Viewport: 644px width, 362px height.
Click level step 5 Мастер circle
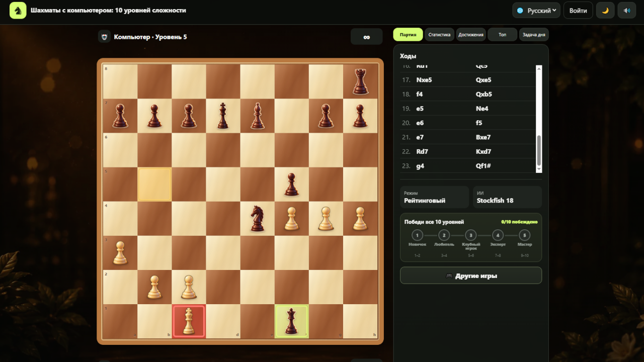tap(524, 235)
